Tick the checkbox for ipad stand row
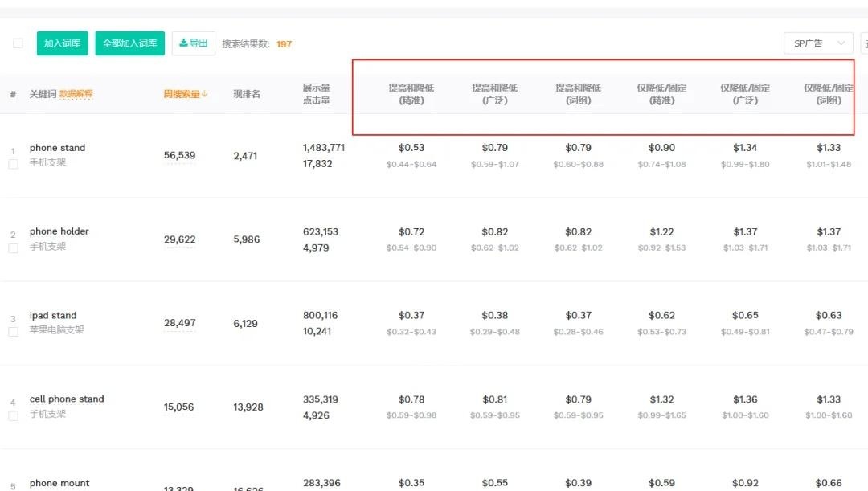The height and width of the screenshot is (491, 868). [14, 332]
